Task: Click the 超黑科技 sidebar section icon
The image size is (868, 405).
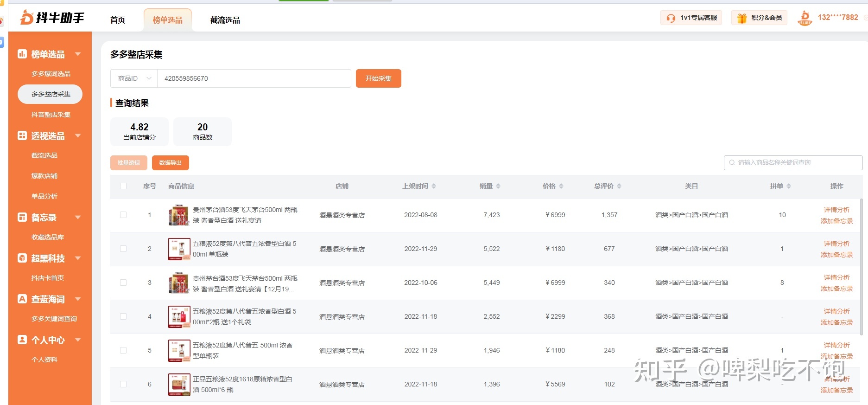Action: pos(22,258)
